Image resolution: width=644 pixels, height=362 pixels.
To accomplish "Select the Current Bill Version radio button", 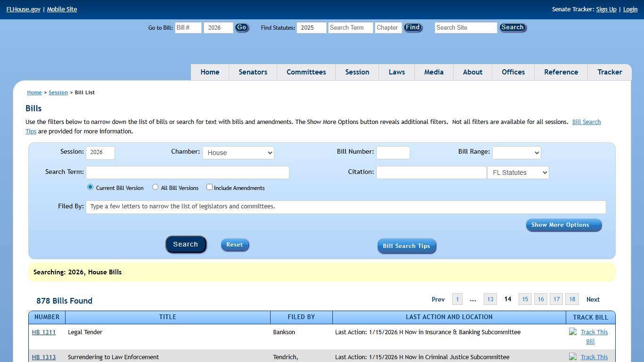I will (x=91, y=187).
